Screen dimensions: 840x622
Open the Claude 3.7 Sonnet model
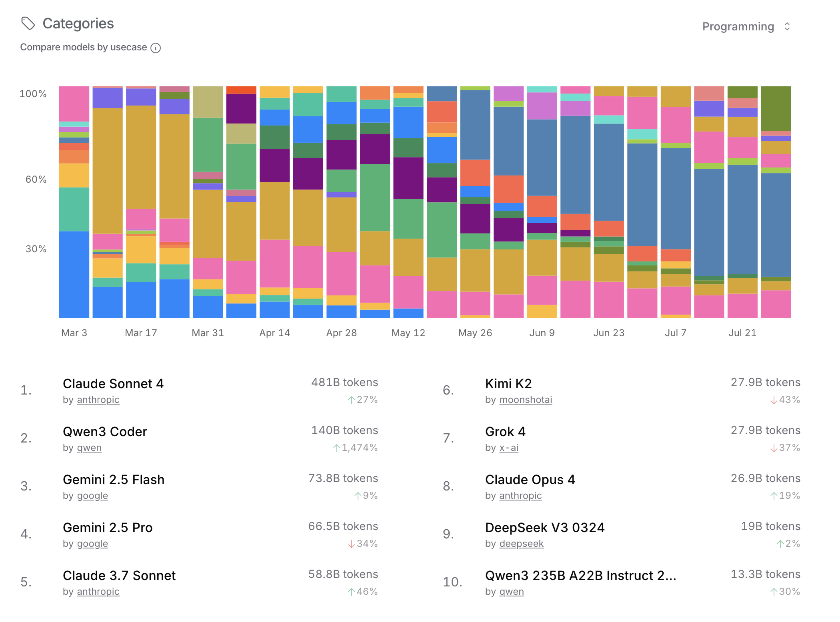pyautogui.click(x=119, y=576)
